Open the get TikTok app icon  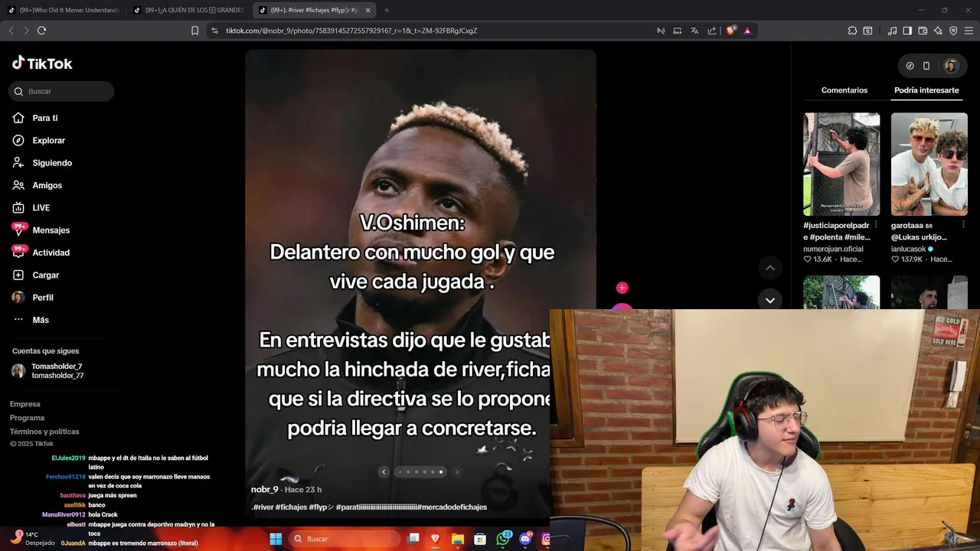coord(910,66)
